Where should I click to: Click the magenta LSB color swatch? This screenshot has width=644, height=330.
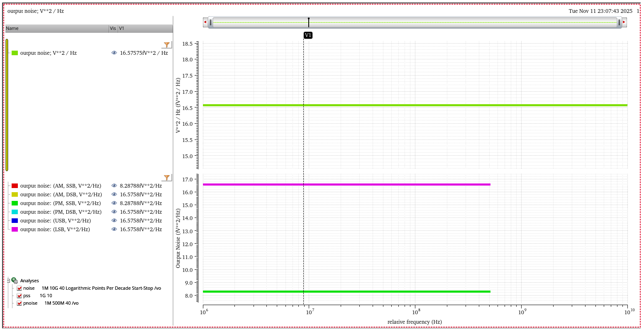pos(15,230)
